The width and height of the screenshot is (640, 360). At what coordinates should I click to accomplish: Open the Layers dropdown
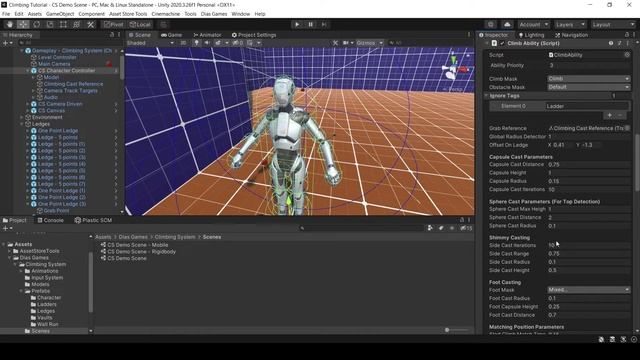(570, 24)
